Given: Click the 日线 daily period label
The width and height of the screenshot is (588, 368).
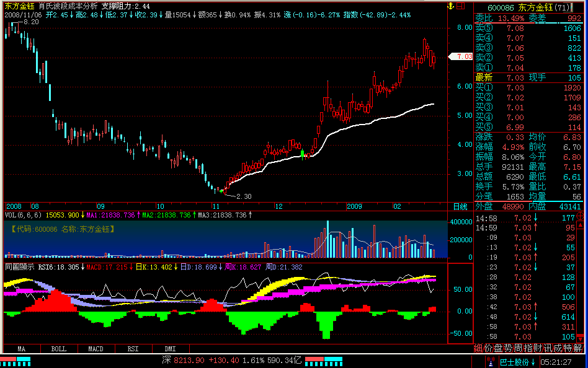Looking at the screenshot, I should click(460, 206).
